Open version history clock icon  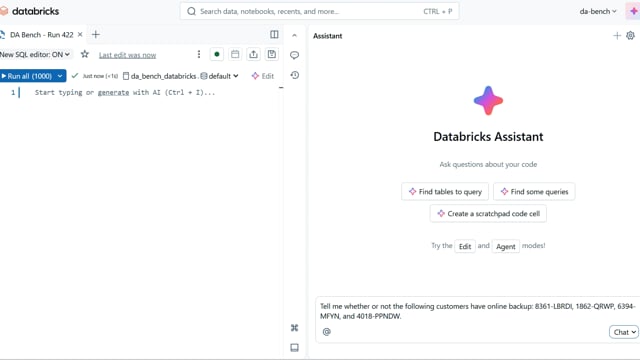pyautogui.click(x=294, y=75)
